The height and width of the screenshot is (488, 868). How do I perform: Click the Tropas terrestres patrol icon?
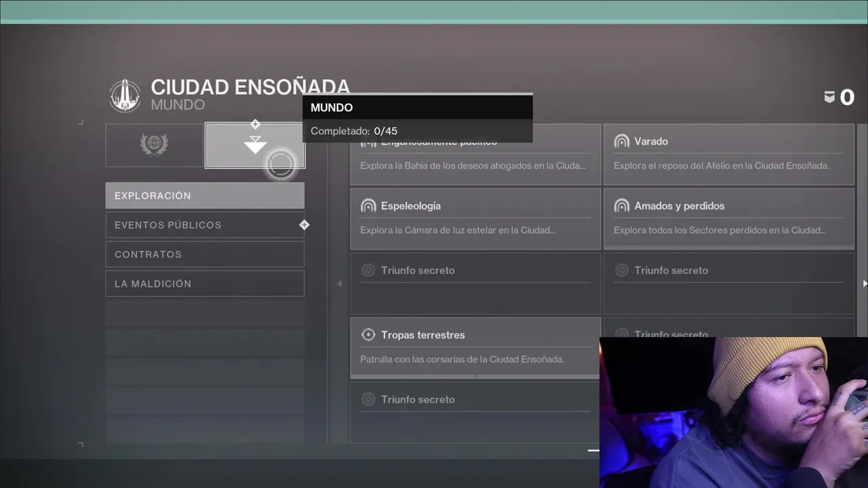368,335
